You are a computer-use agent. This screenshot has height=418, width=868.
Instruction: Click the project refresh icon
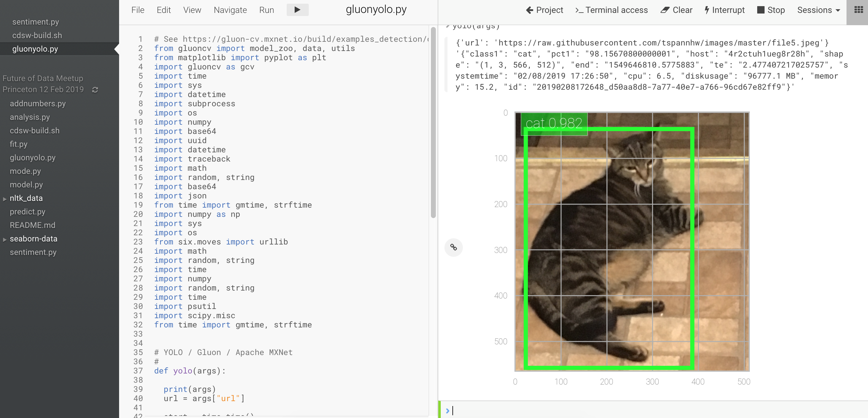click(95, 90)
